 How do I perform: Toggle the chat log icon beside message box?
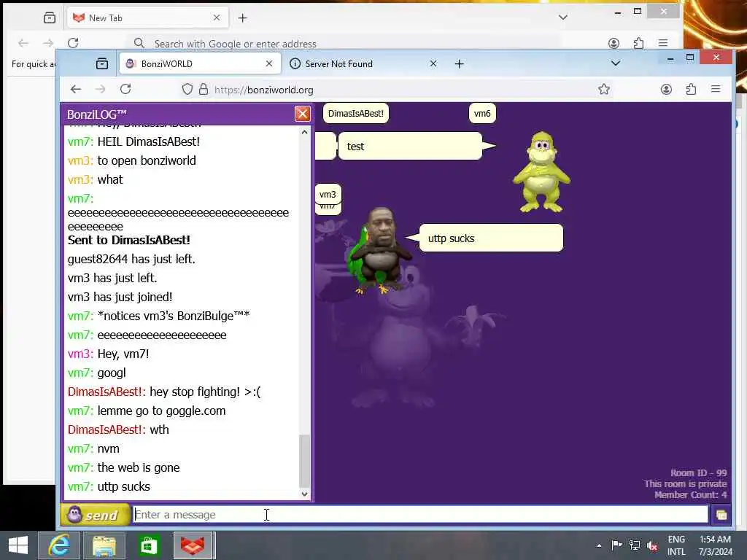[x=721, y=515]
